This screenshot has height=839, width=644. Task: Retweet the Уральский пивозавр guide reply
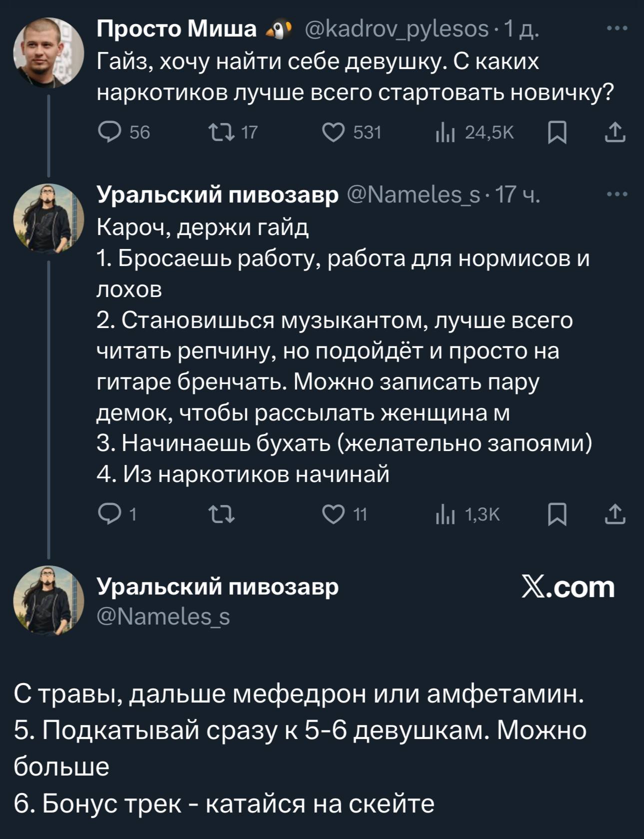(x=220, y=513)
